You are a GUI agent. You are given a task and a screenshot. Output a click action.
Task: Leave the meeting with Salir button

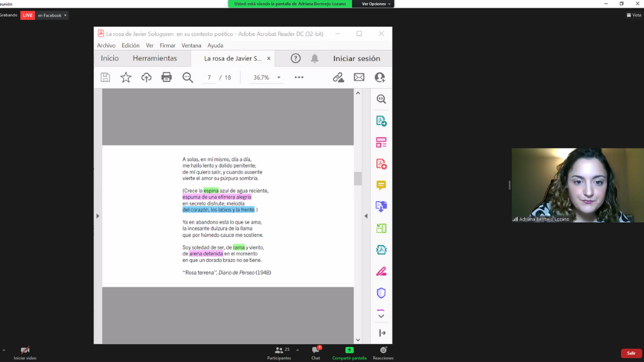(631, 353)
